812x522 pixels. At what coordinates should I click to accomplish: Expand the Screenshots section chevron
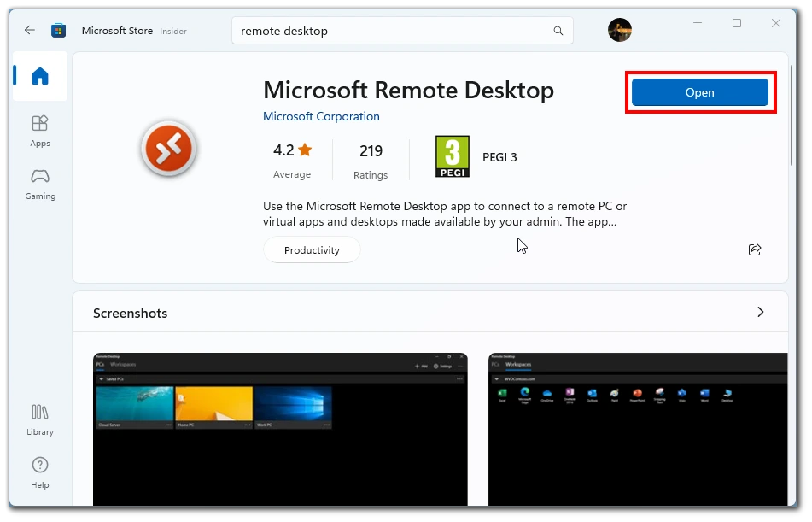(x=760, y=312)
